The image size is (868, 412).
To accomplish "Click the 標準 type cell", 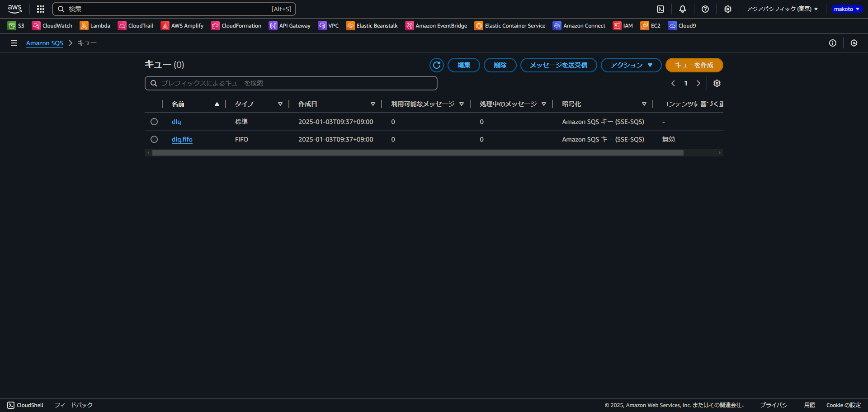I will point(241,122).
